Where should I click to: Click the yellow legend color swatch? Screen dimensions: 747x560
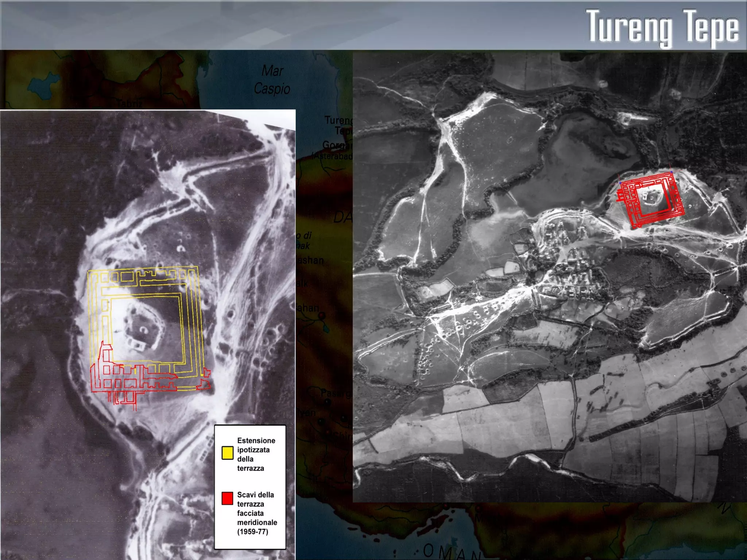pyautogui.click(x=228, y=453)
